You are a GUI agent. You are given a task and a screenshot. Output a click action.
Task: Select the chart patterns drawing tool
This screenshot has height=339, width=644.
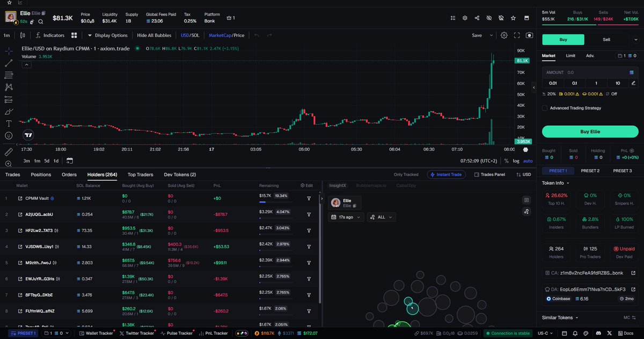tap(9, 87)
